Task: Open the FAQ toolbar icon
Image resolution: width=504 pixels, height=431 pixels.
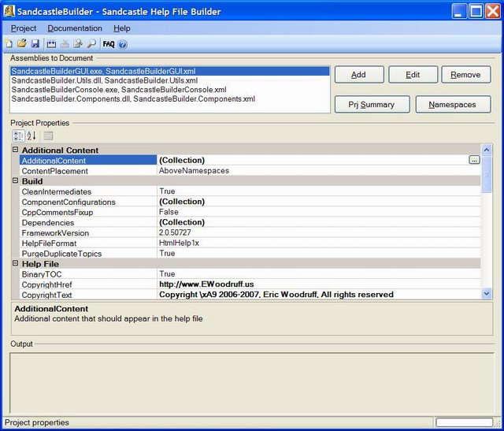Action: click(109, 44)
